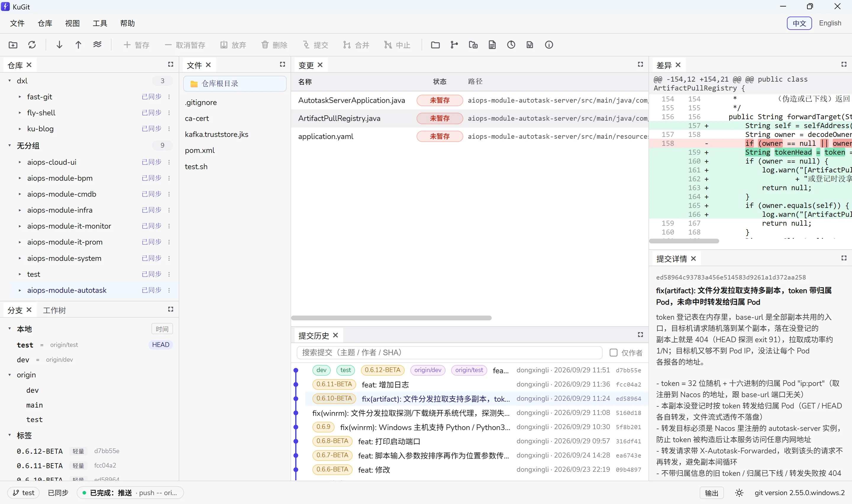Select ArtifactPullRegistry.java in changes list
The width and height of the screenshot is (852, 504).
click(470, 118)
